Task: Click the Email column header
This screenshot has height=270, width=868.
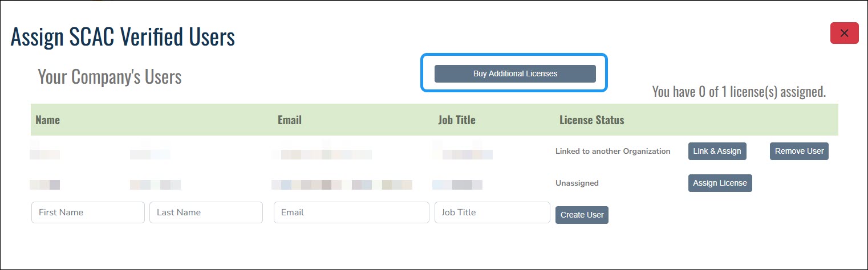Action: [290, 120]
